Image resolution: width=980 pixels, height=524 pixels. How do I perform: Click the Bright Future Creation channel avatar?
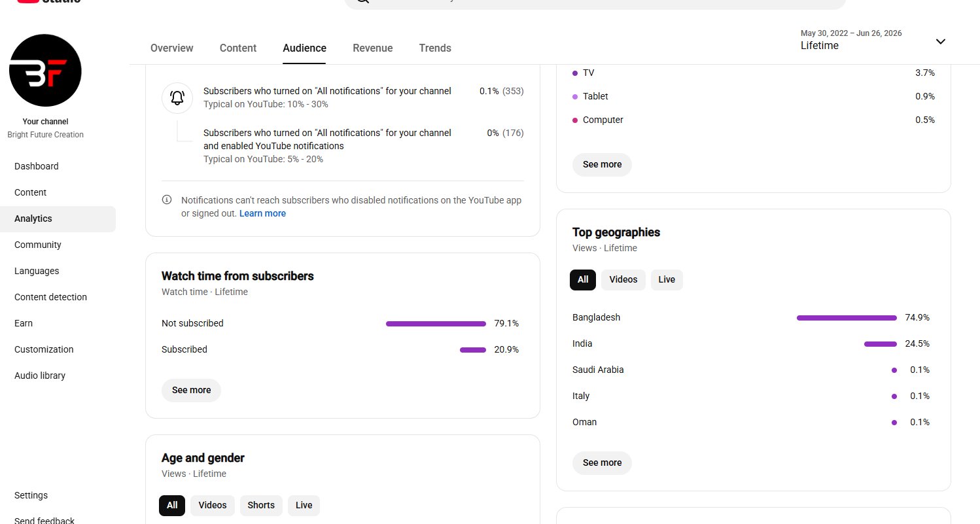coord(45,71)
